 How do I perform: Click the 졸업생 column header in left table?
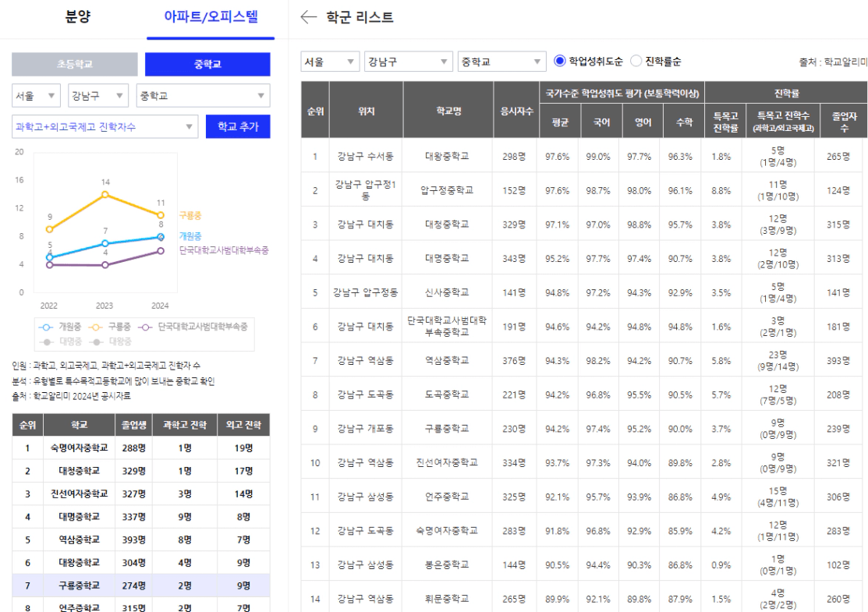pos(134,425)
